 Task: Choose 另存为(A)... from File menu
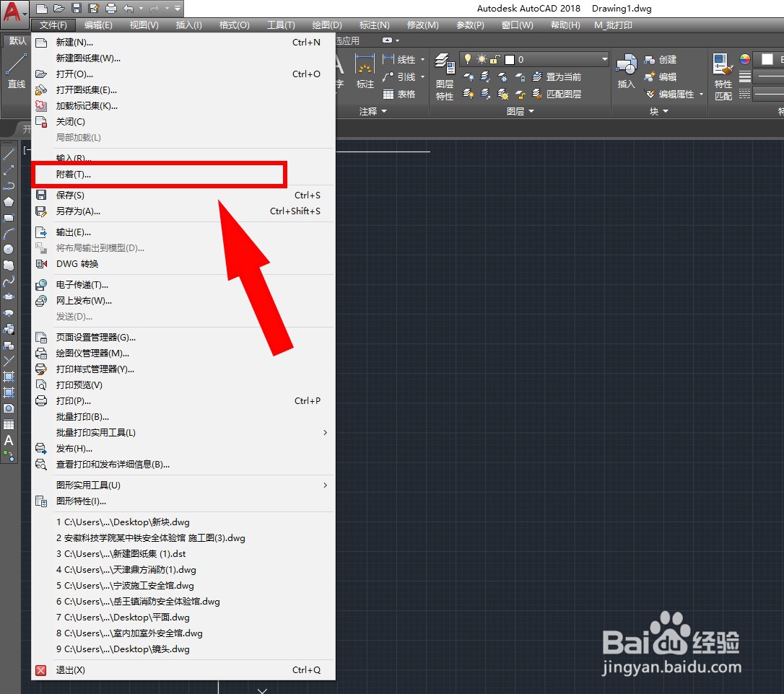point(183,211)
